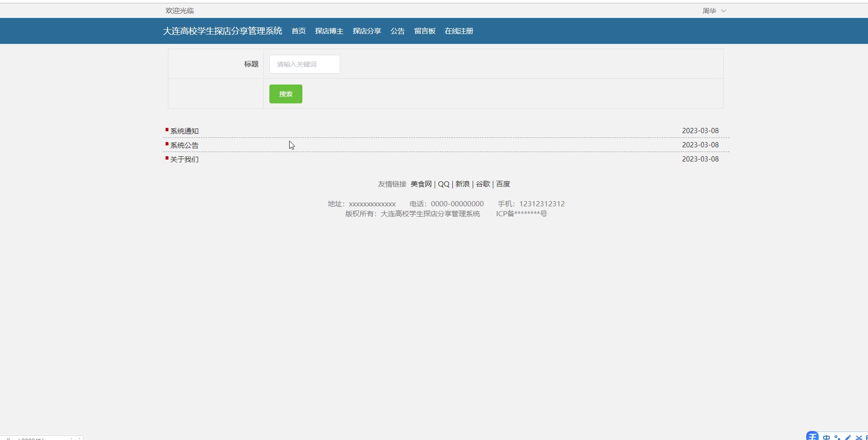Viewport: 868px width, 440px height.
Task: Visit the 谷歌 friendly link
Action: pos(483,184)
